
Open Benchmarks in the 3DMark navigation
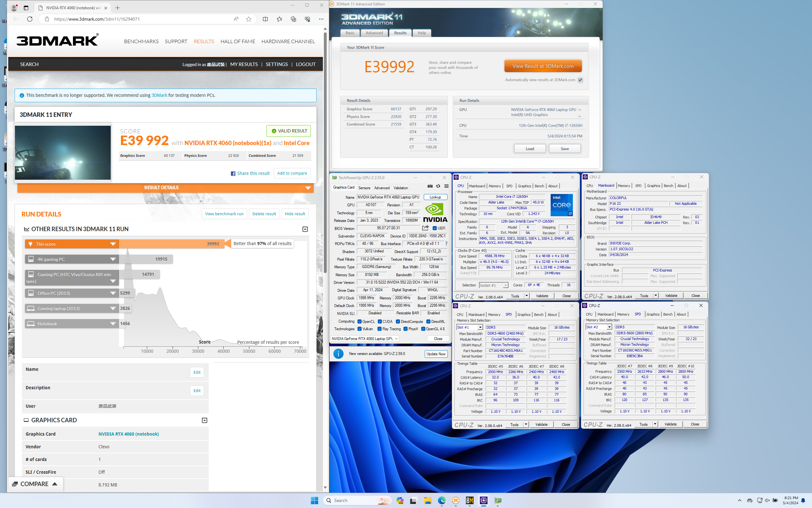pos(141,41)
